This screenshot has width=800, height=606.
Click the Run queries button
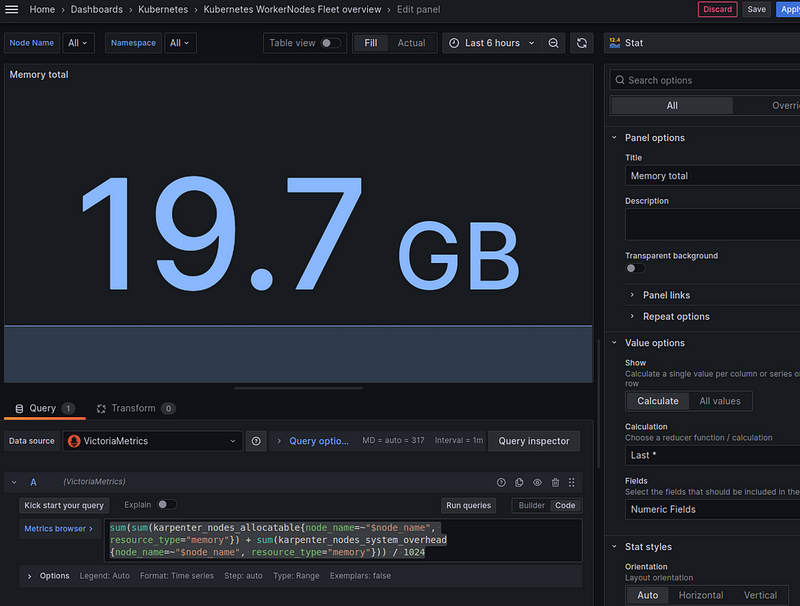point(469,506)
